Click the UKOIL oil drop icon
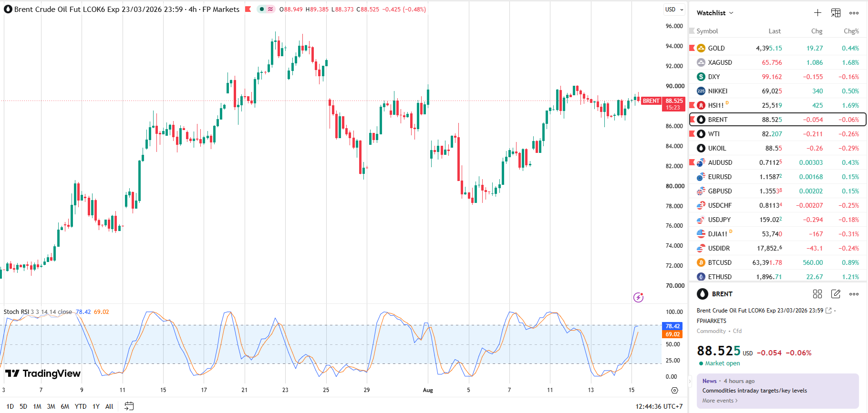The width and height of the screenshot is (868, 413). 701,148
